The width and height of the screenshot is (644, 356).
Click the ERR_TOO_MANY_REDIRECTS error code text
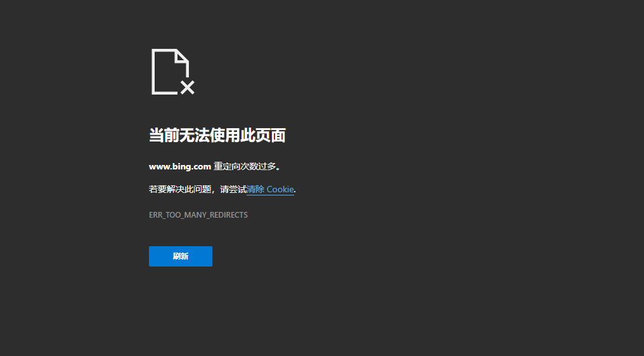click(198, 215)
